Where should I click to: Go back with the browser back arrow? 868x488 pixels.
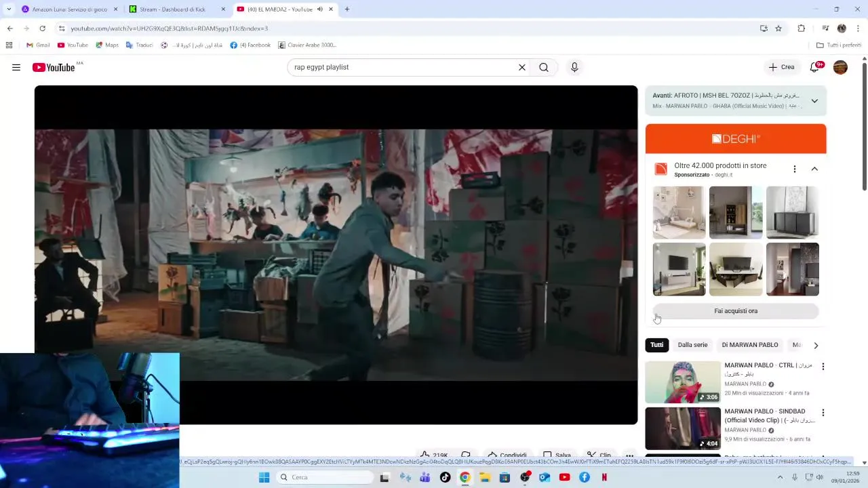tap(9, 28)
